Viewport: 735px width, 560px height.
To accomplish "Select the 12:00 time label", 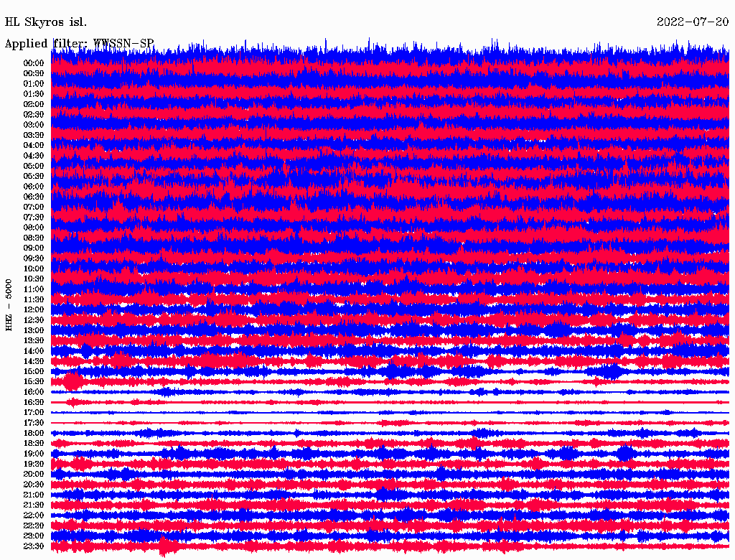I will pos(34,310).
